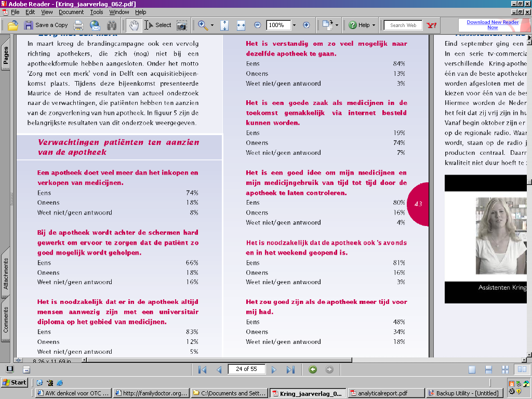Open the Document menu

tap(71, 12)
